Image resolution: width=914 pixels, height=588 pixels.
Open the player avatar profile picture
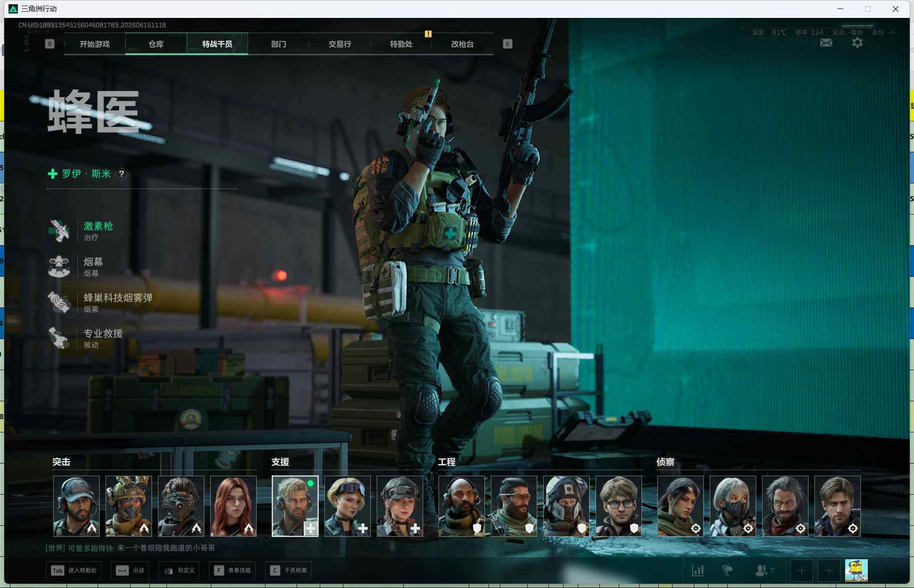pos(856,571)
